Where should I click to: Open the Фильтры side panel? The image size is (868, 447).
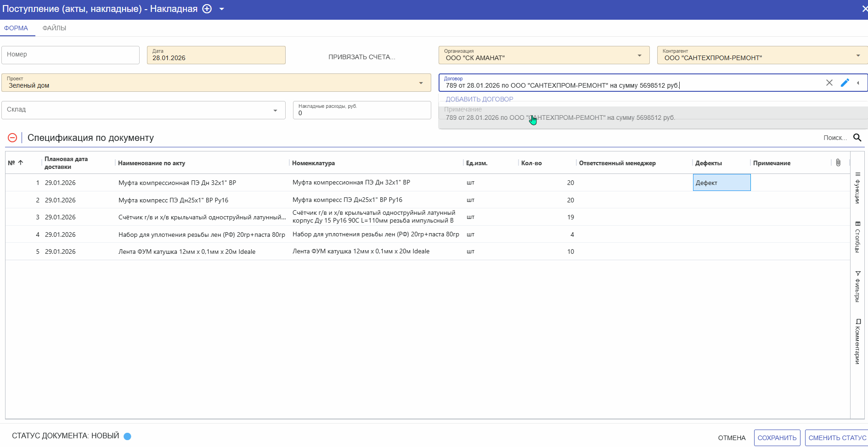(x=857, y=286)
